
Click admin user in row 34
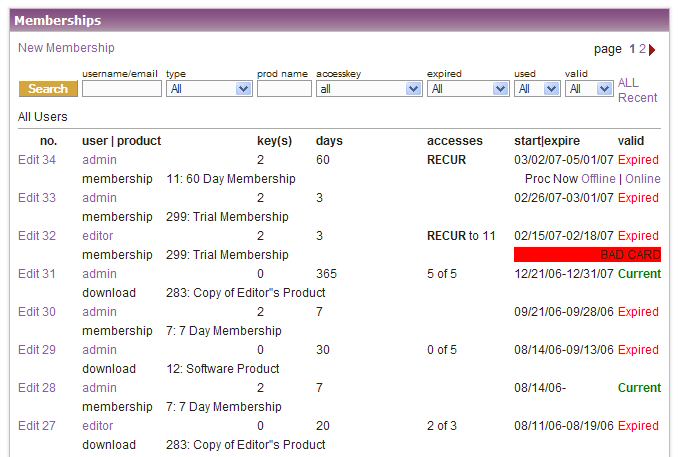pyautogui.click(x=99, y=160)
